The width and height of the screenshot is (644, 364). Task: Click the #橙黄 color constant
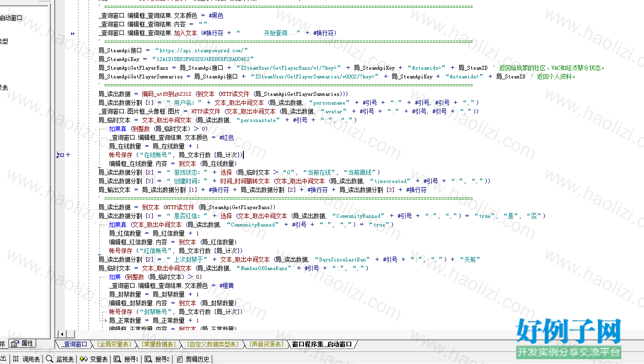click(226, 286)
